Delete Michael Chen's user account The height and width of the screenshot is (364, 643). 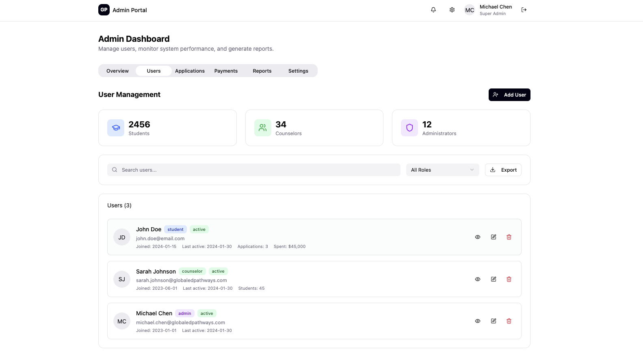(x=509, y=321)
